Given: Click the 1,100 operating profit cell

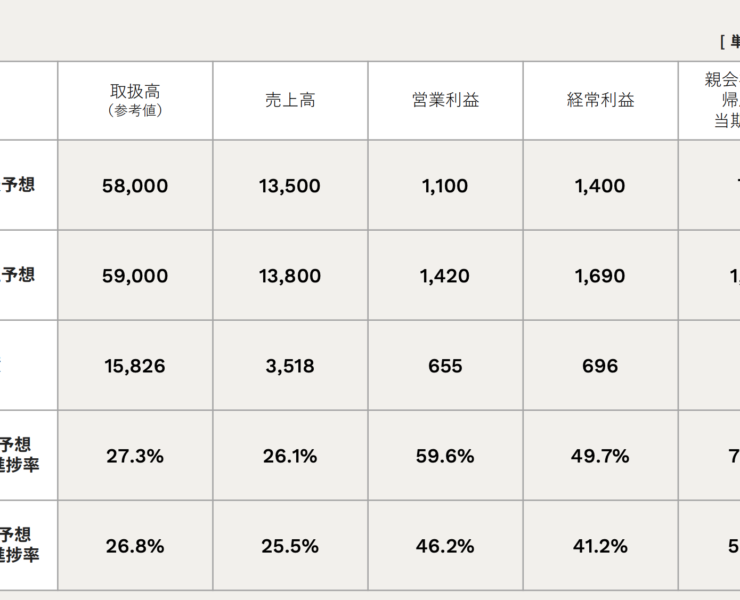Looking at the screenshot, I should [445, 186].
